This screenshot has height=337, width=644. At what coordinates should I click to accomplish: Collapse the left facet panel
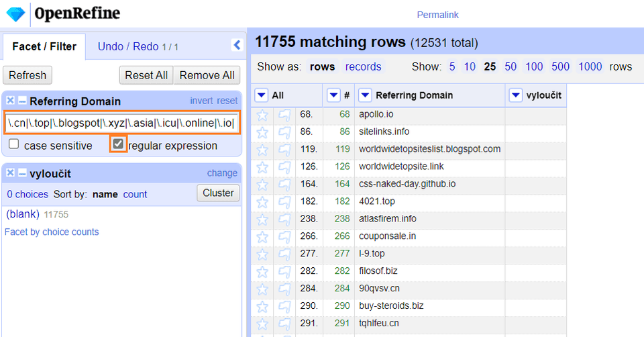[236, 45]
